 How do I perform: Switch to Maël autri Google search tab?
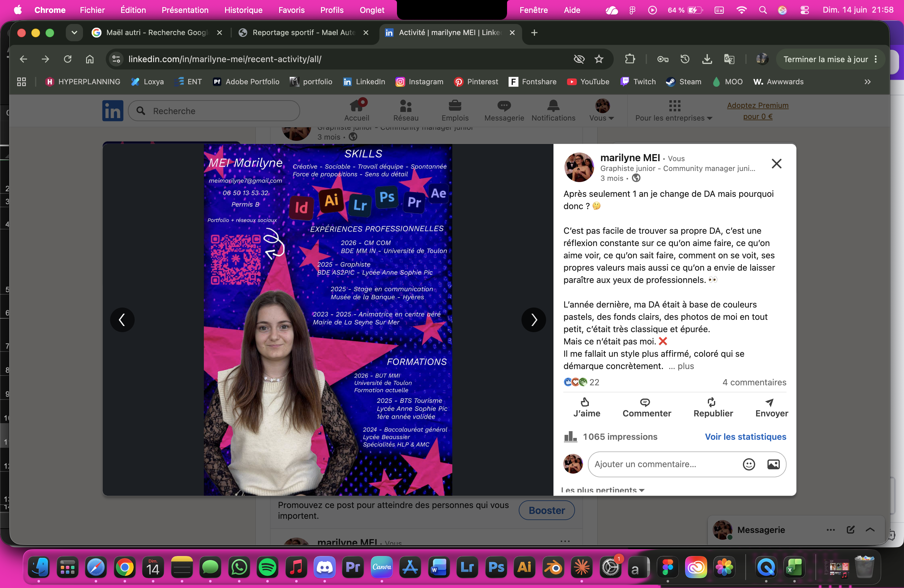click(x=157, y=33)
